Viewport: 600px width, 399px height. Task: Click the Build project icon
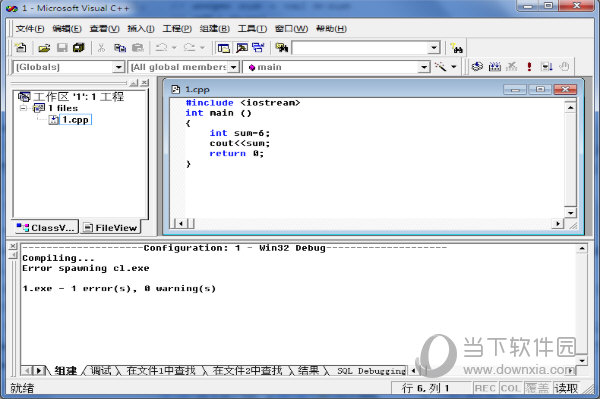[494, 67]
